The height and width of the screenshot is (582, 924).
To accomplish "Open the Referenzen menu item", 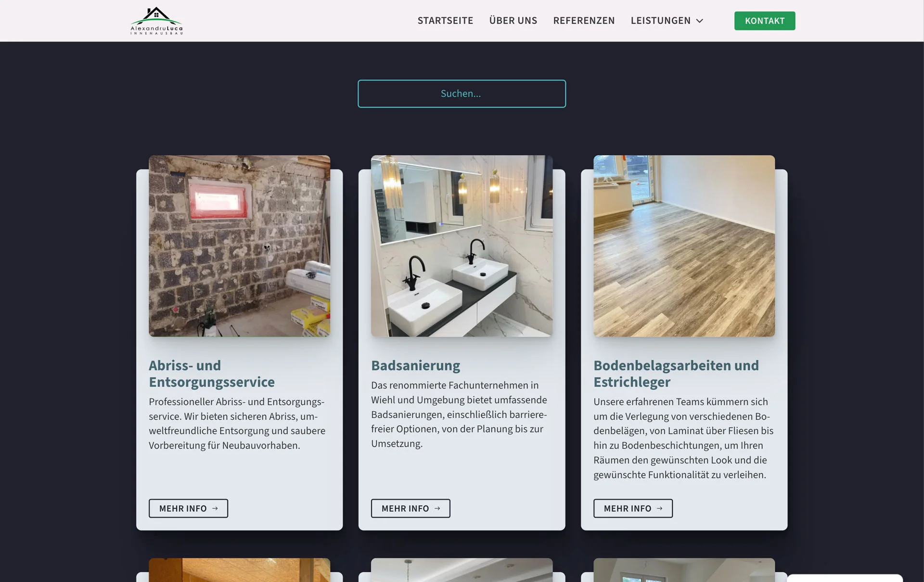I will point(584,21).
